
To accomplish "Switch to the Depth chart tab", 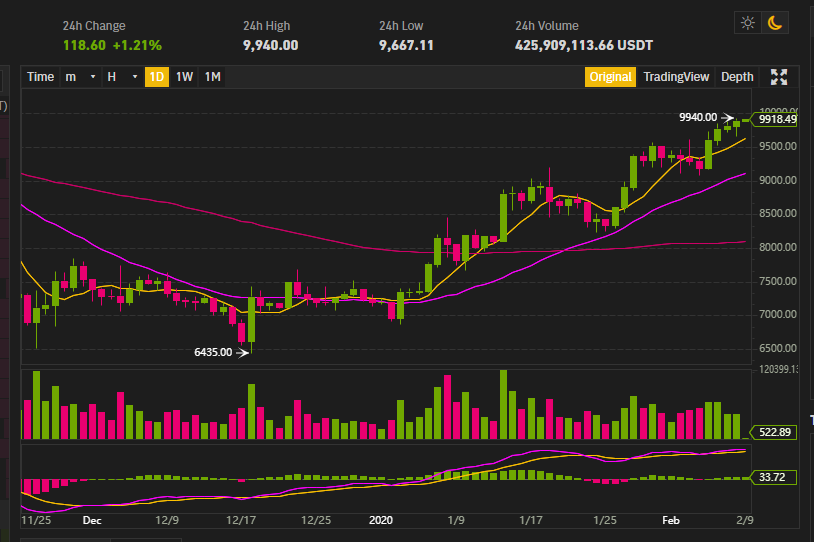I will point(737,77).
